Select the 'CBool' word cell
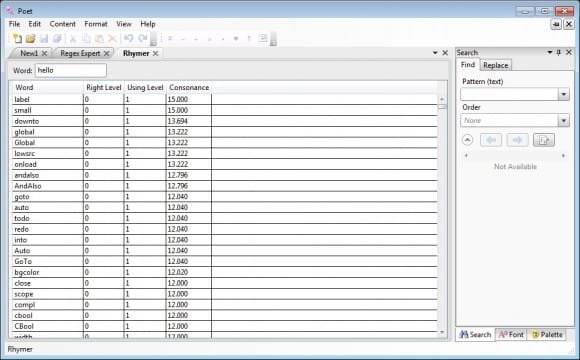Viewport: 580px width, 360px height. (x=47, y=326)
